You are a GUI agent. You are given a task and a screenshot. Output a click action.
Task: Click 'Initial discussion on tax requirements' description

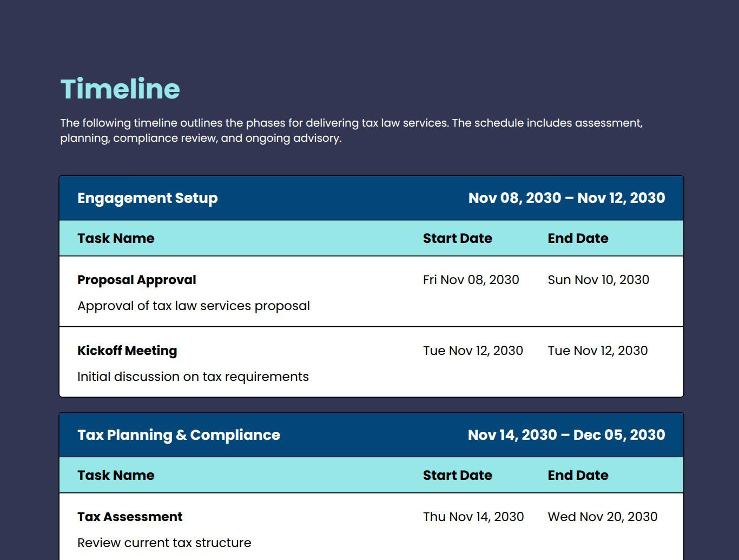193,377
